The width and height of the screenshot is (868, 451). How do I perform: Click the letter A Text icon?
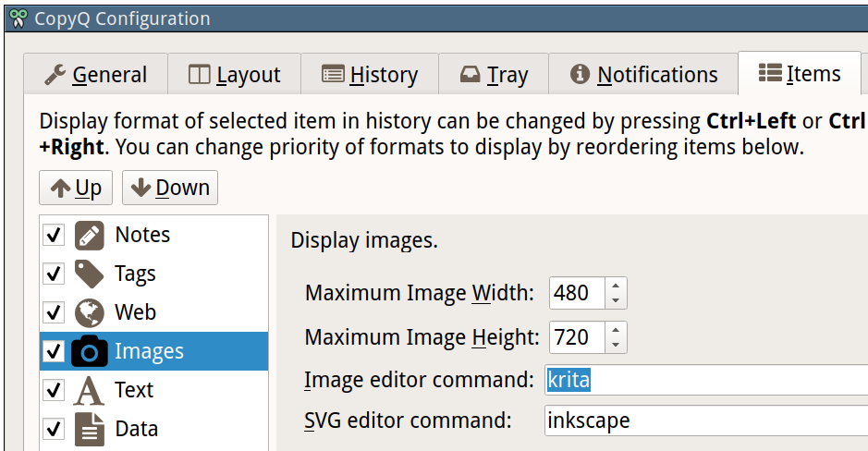(x=89, y=391)
